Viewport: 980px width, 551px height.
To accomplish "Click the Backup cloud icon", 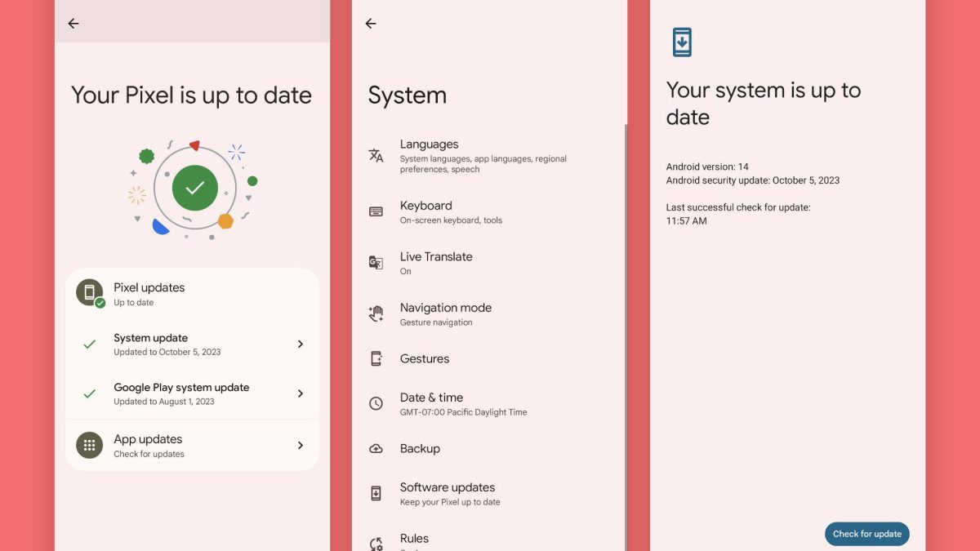I will [376, 449].
